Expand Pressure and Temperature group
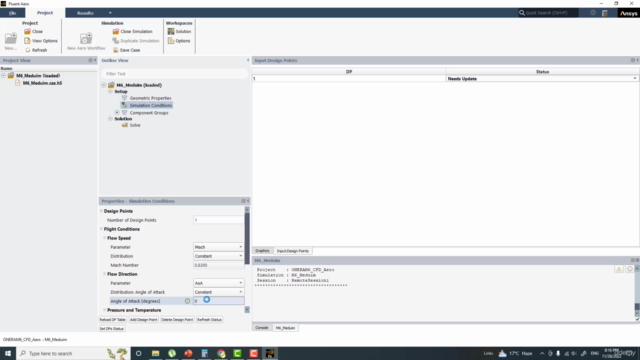 pyautogui.click(x=104, y=310)
